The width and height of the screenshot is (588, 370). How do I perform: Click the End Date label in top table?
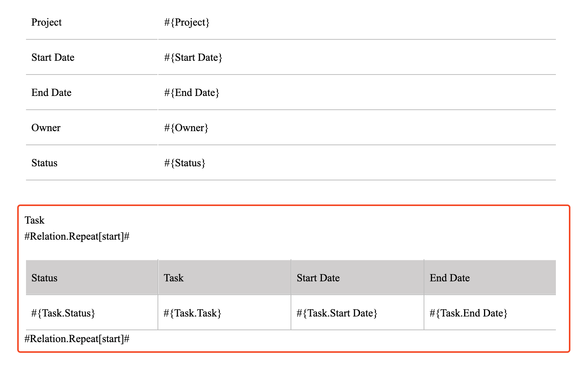[x=51, y=92]
